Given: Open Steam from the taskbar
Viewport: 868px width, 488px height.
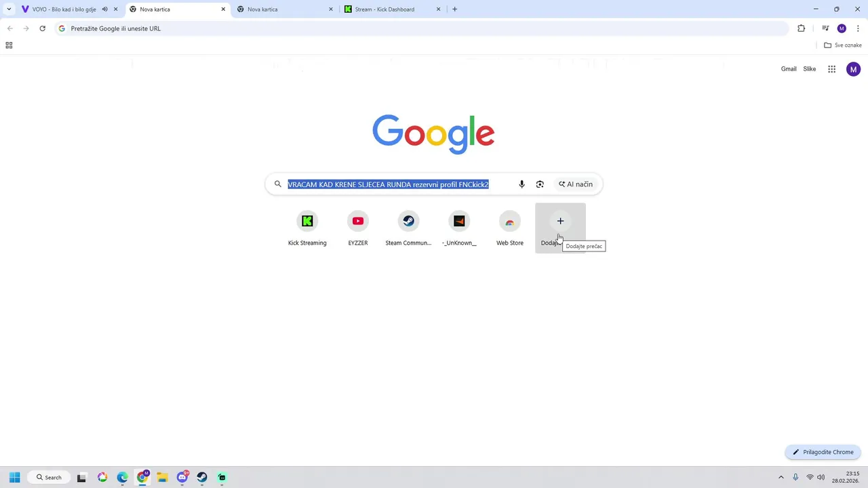Looking at the screenshot, I should point(202,477).
